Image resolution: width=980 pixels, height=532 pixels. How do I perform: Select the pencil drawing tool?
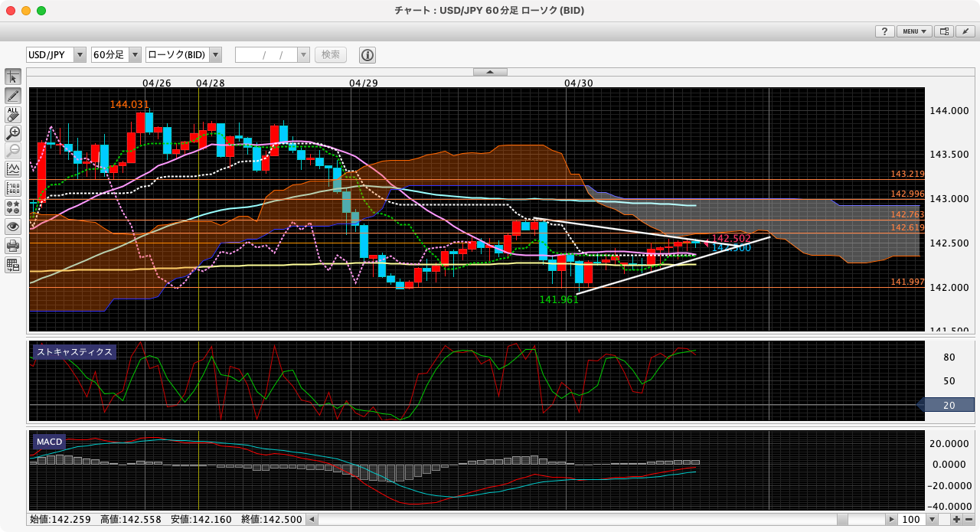[x=13, y=96]
